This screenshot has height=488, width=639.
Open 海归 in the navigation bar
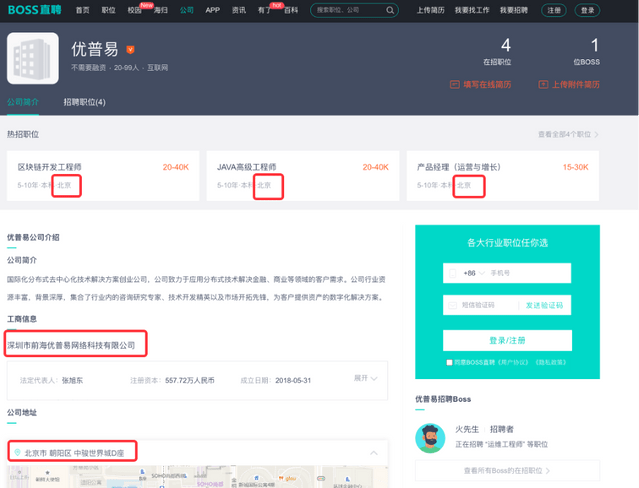pyautogui.click(x=161, y=10)
